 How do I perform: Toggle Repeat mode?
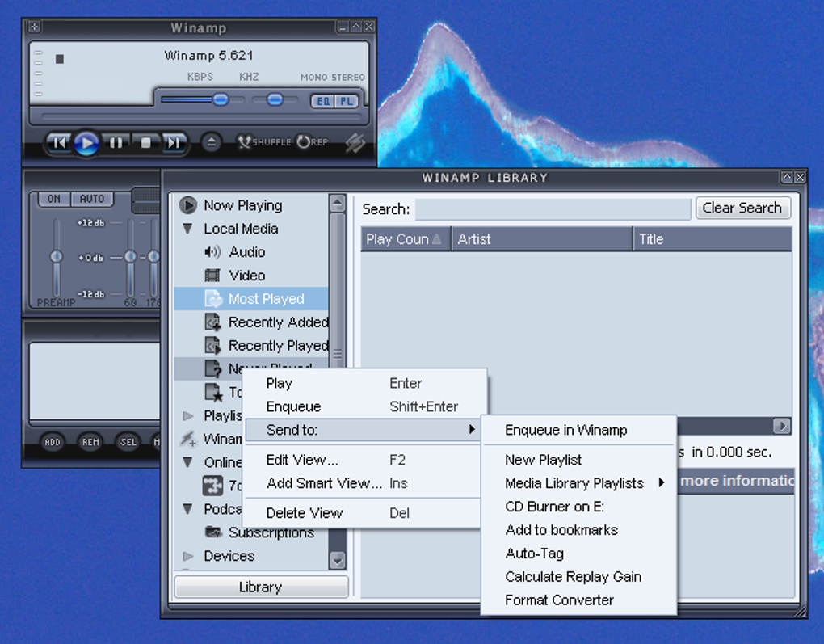(313, 142)
